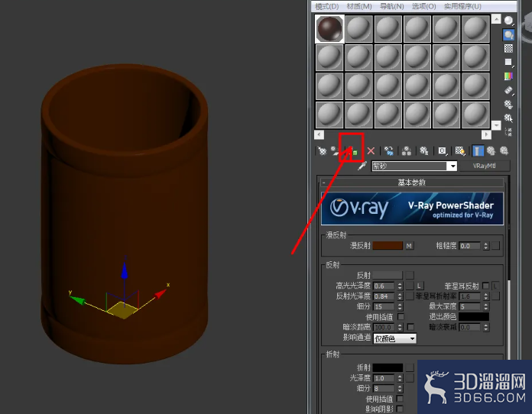
Task: Open the Material ID Channel flyout
Action: tap(442, 151)
